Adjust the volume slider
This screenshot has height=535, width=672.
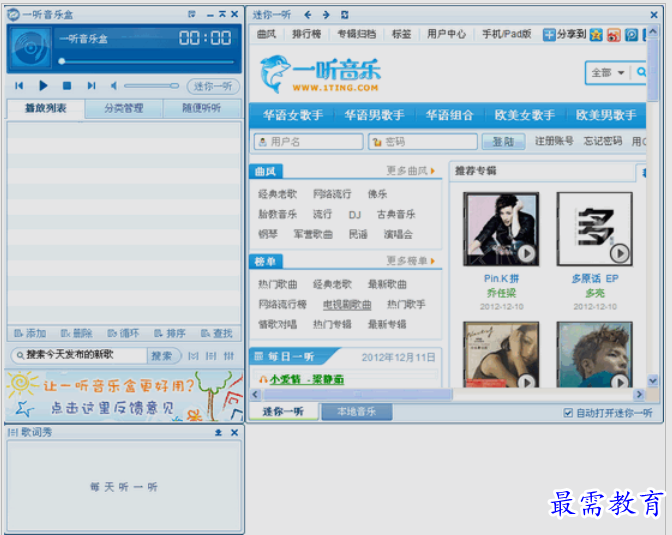[x=151, y=86]
